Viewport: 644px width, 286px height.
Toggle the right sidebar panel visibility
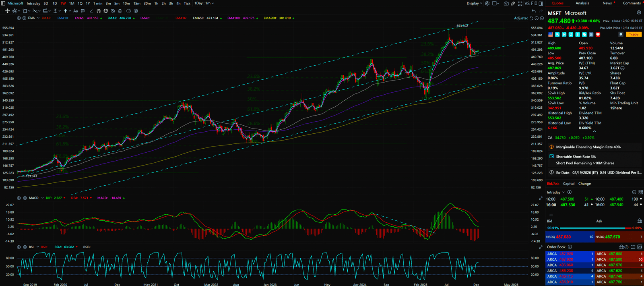[x=541, y=3]
